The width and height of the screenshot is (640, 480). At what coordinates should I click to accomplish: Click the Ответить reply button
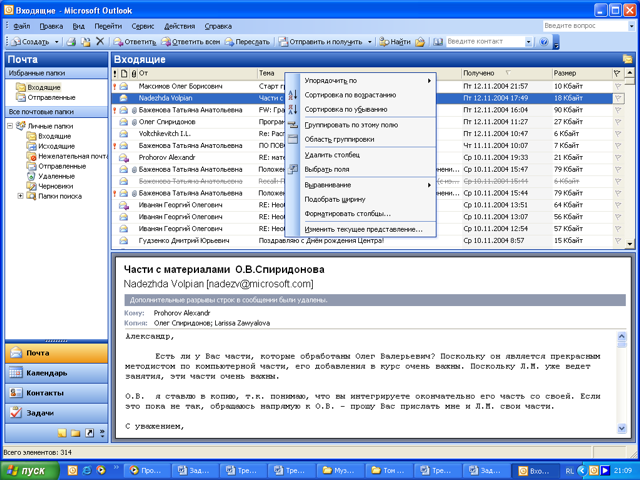[135, 42]
